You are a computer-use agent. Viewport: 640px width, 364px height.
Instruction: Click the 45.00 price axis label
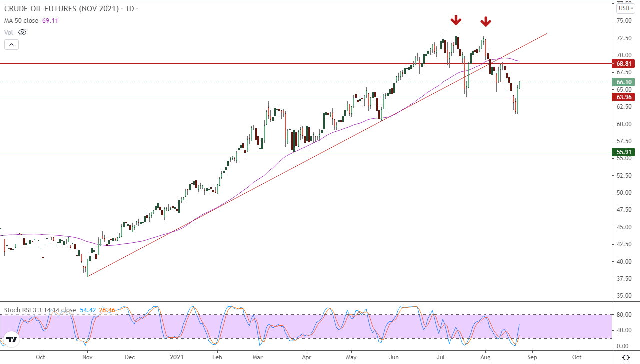[x=623, y=227]
